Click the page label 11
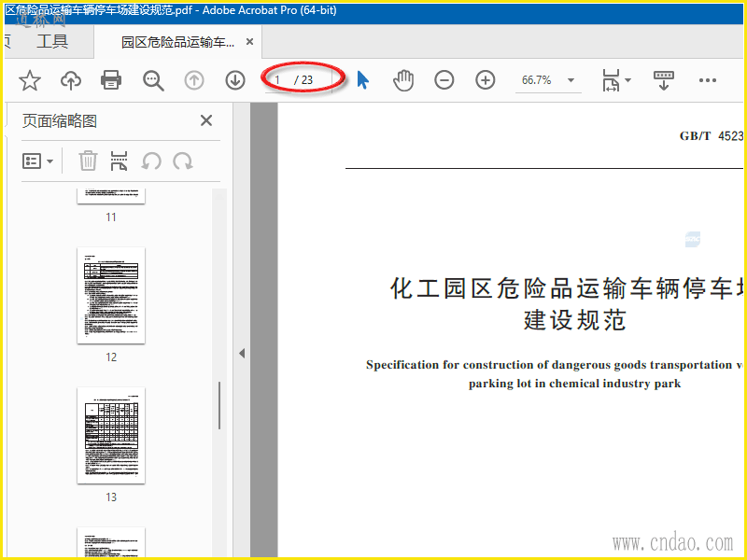This screenshot has height=560, width=747. (x=111, y=217)
